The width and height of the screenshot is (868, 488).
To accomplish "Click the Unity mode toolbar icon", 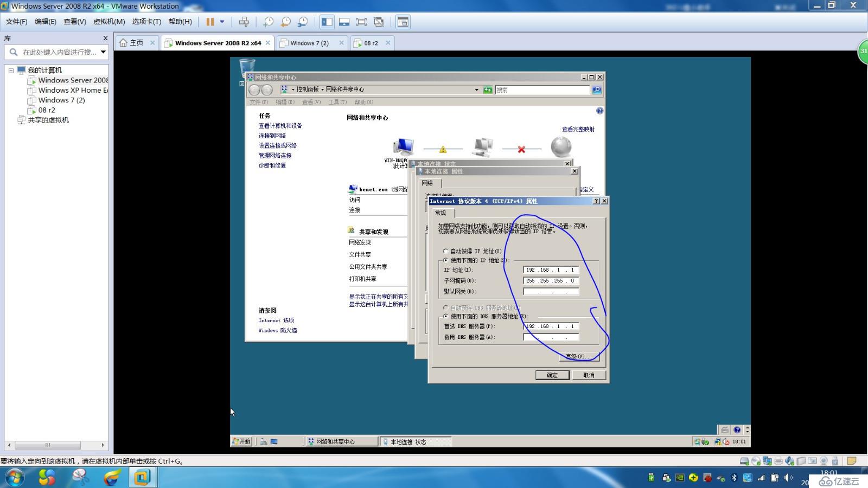I will tap(379, 22).
